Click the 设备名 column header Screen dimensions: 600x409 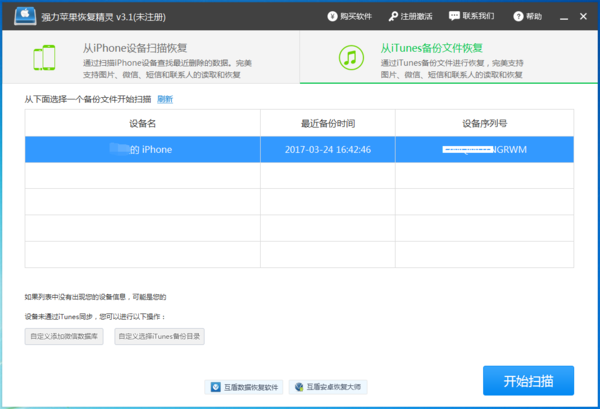pyautogui.click(x=142, y=123)
